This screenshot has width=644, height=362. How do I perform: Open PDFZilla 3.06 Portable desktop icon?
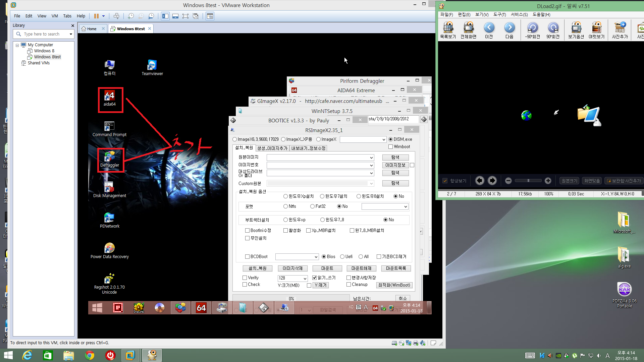tap(624, 294)
